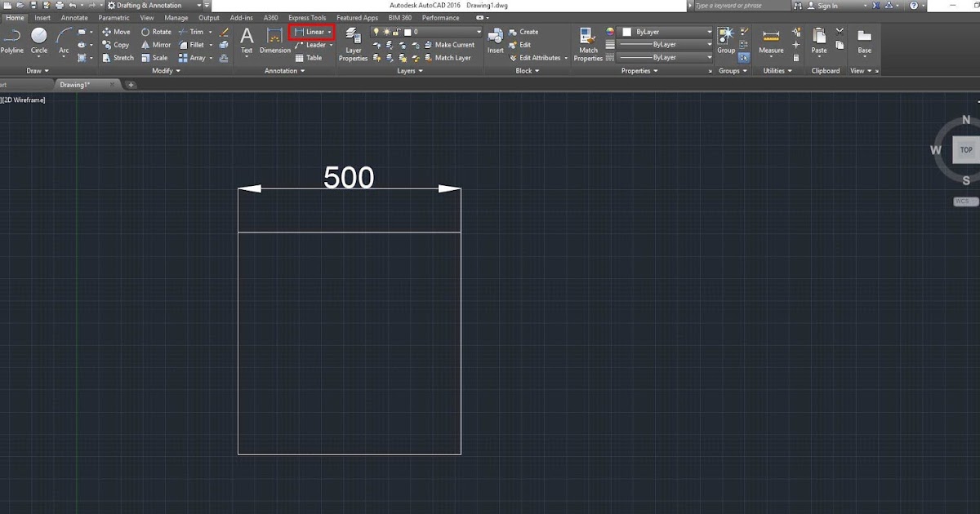
Task: Open the Parametric ribbon tab
Action: (114, 18)
